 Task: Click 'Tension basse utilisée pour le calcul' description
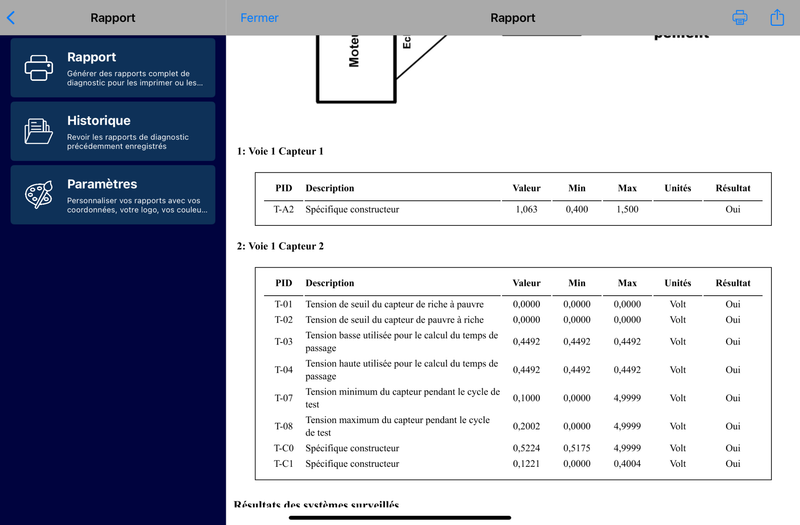coord(402,341)
